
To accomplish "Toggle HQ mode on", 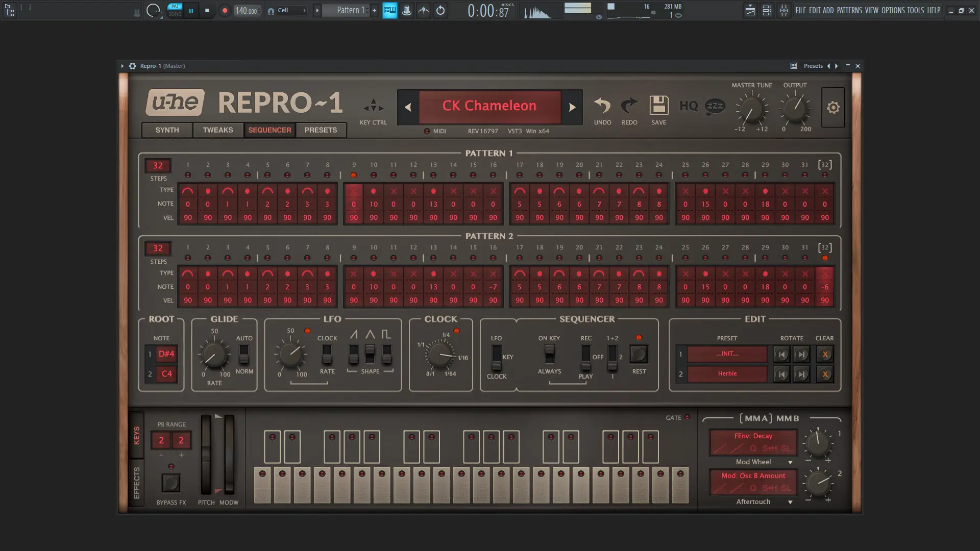I will tap(689, 106).
